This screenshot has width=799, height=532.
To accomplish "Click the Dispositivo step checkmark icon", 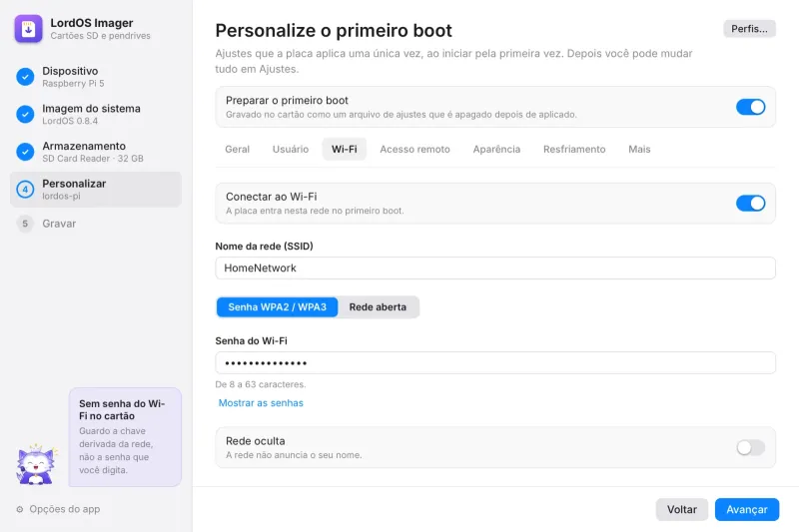I will 25,77.
